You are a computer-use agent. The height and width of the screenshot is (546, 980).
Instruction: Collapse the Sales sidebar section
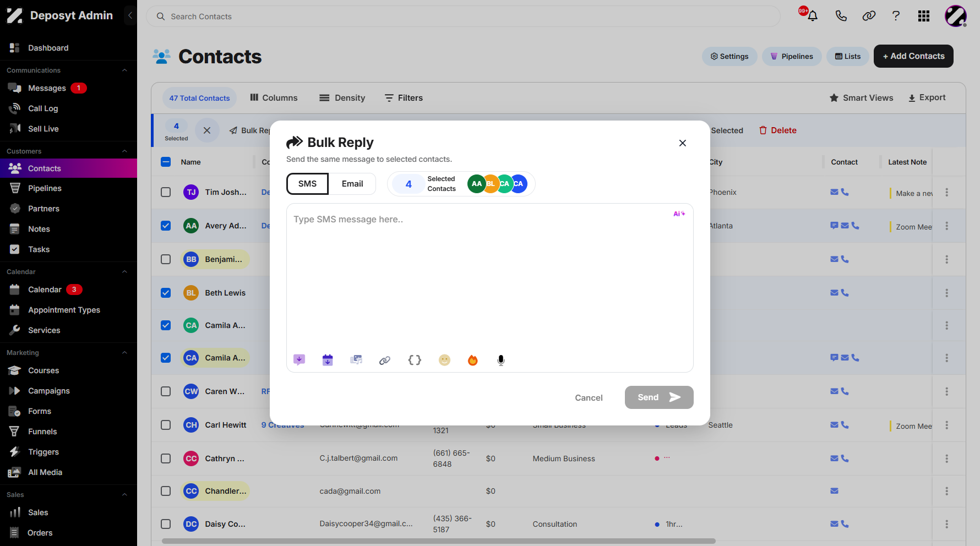(x=124, y=494)
